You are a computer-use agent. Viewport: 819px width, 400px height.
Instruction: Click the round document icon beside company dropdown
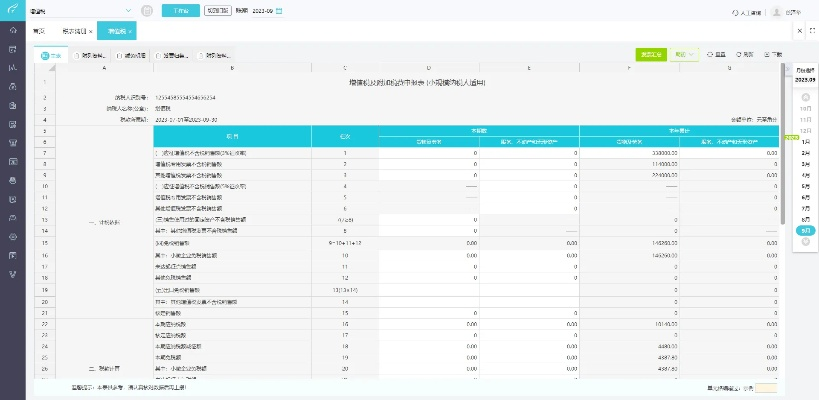[147, 10]
